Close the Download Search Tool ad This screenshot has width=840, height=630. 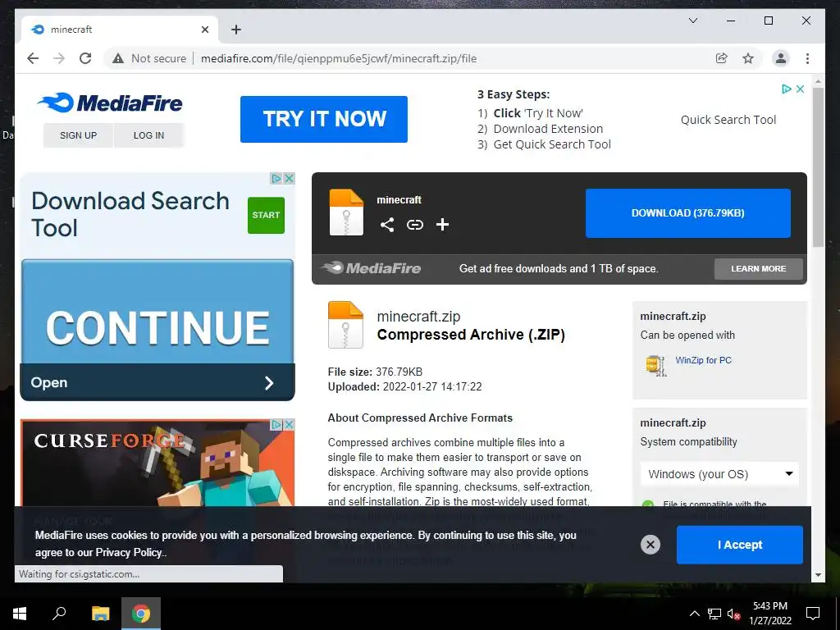click(290, 178)
